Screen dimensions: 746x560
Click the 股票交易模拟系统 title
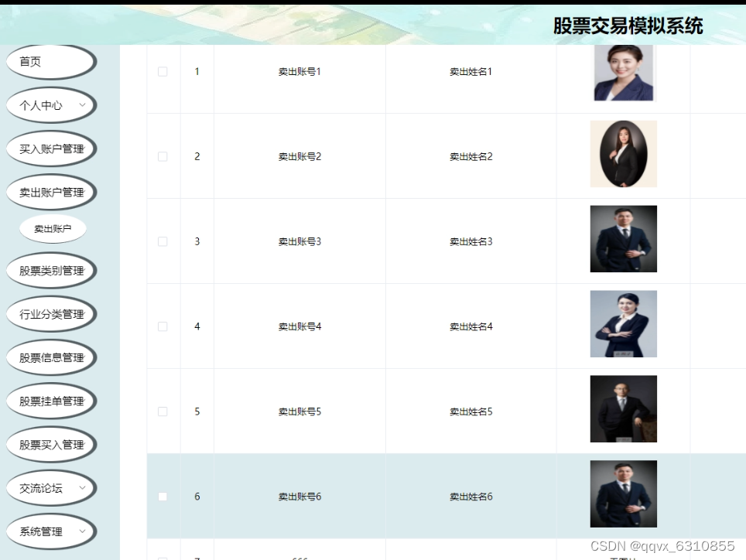[628, 26]
